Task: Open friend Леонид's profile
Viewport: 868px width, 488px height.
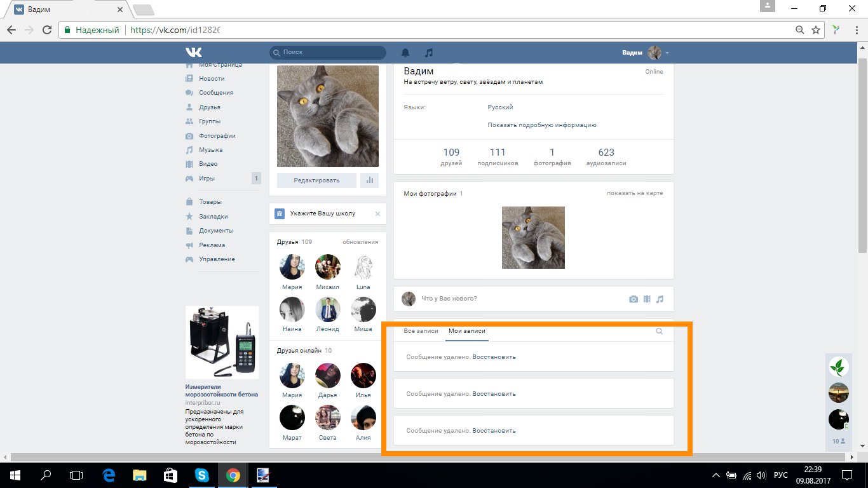Action: click(x=328, y=309)
